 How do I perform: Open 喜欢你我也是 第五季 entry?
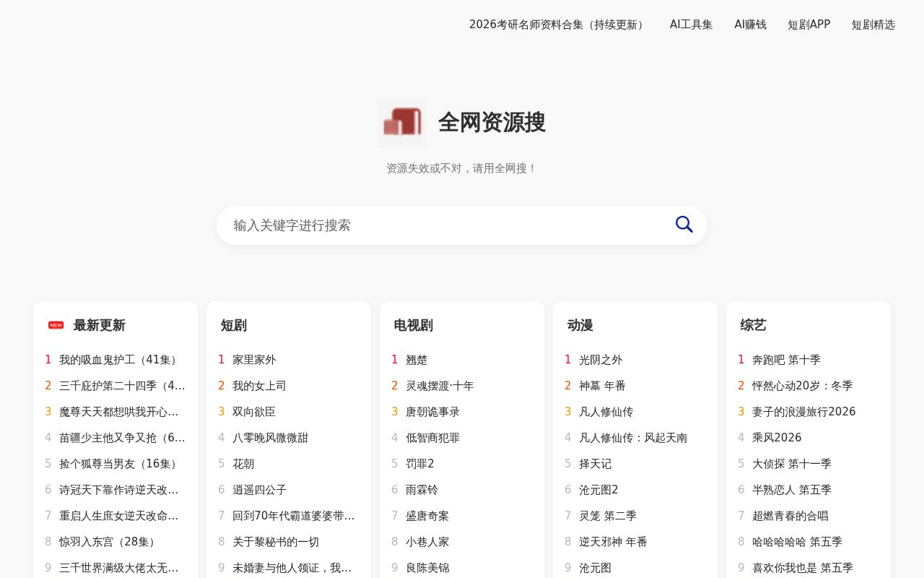803,568
